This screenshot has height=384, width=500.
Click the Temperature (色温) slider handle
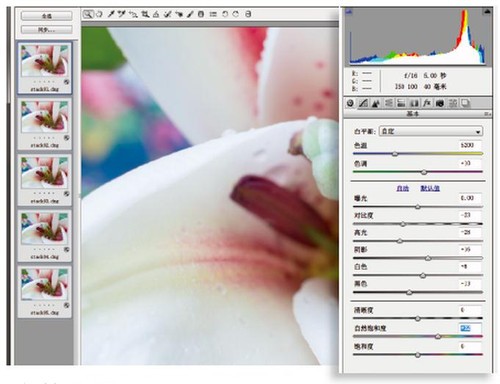pos(395,154)
